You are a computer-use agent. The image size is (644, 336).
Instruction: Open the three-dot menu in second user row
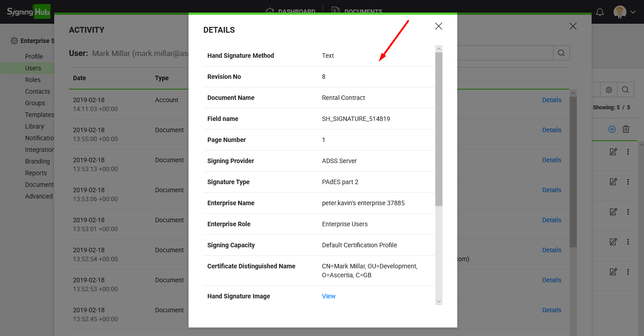click(628, 182)
